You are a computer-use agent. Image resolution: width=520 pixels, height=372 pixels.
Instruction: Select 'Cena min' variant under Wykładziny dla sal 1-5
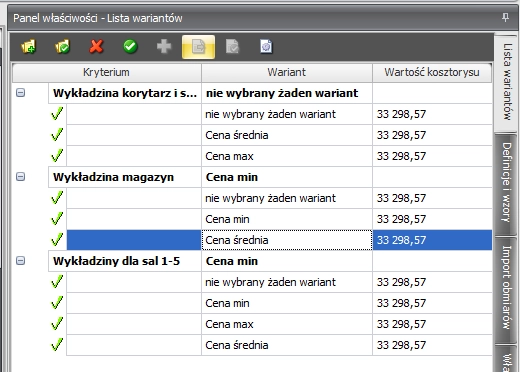tap(287, 303)
